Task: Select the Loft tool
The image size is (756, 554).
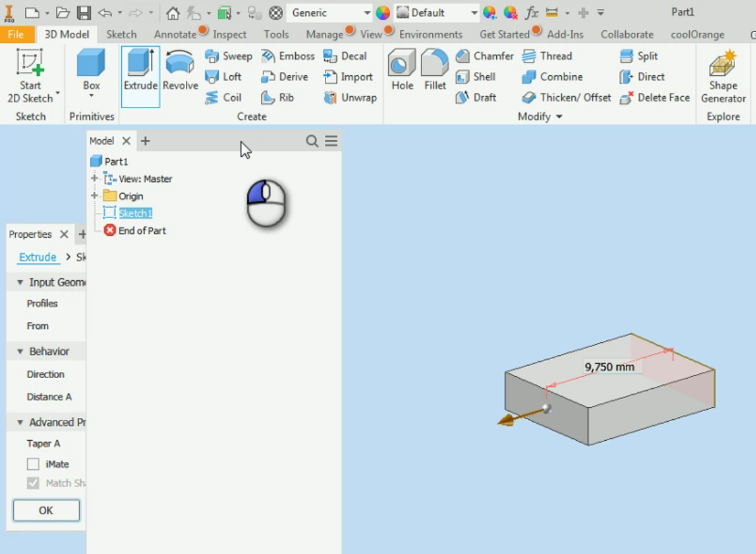Action: 223,77
